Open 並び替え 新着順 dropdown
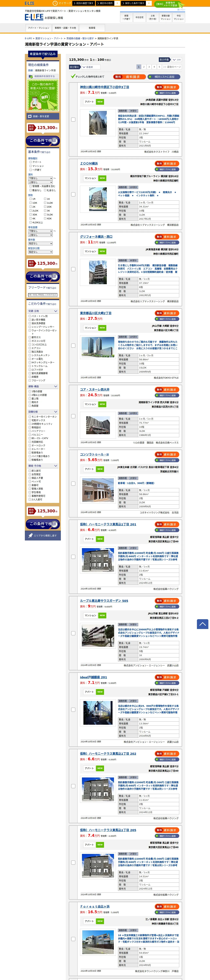This screenshot has width=210, height=980. pyautogui.click(x=91, y=67)
